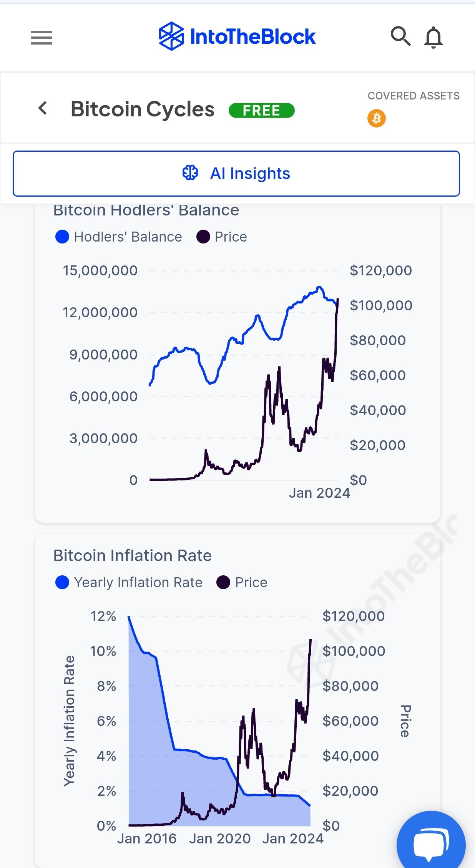
Task: Click the IntoTheBlock brand name text
Action: [253, 37]
